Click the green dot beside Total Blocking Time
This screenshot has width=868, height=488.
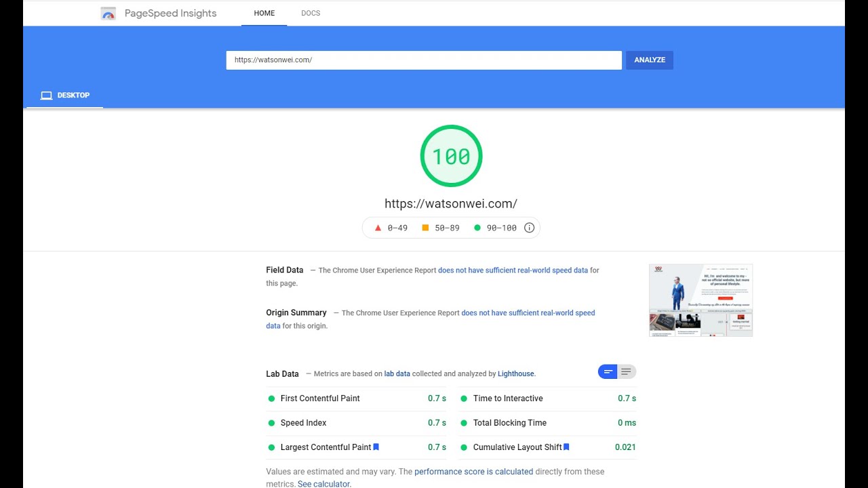[x=465, y=423]
